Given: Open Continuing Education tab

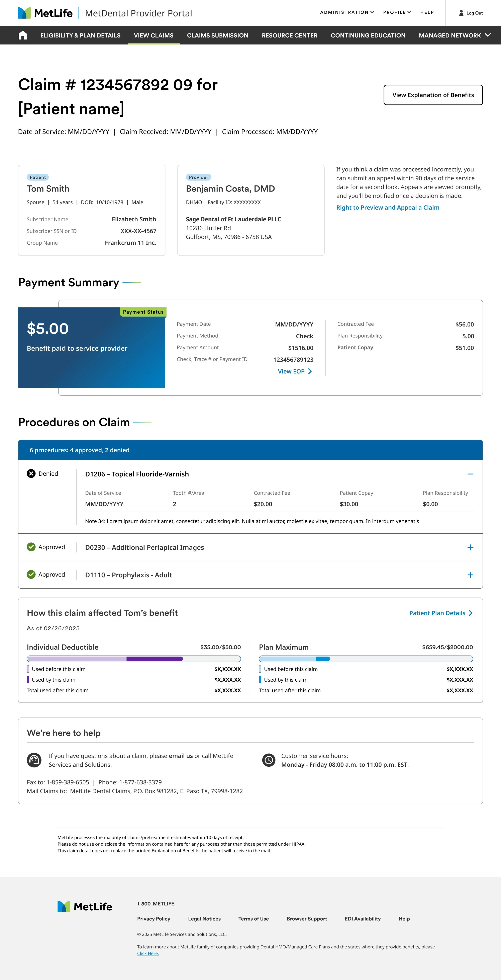Looking at the screenshot, I should pos(368,35).
